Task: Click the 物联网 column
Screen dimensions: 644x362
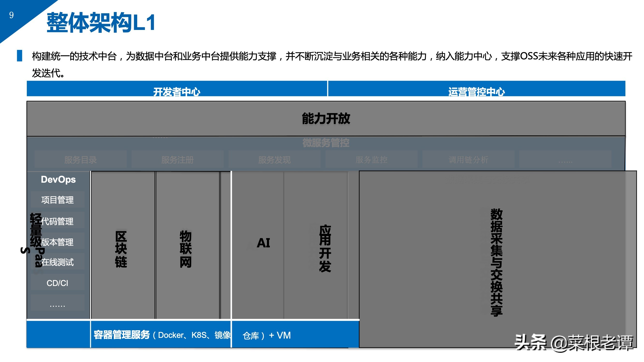Action: [x=186, y=249]
